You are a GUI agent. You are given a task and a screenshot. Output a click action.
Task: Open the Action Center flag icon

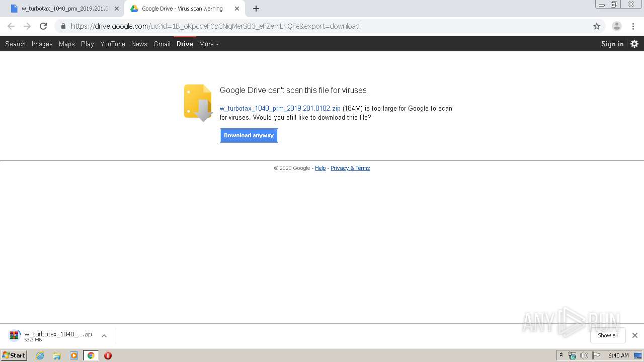596,355
